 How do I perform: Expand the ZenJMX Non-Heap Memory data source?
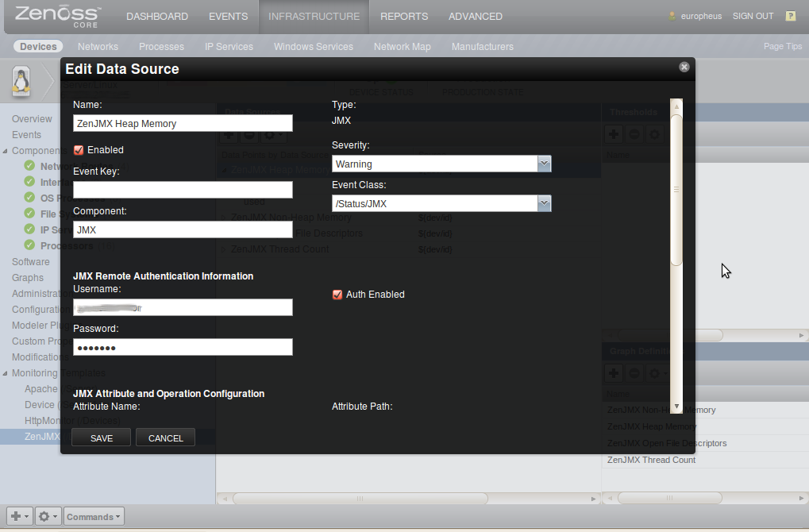[223, 218]
